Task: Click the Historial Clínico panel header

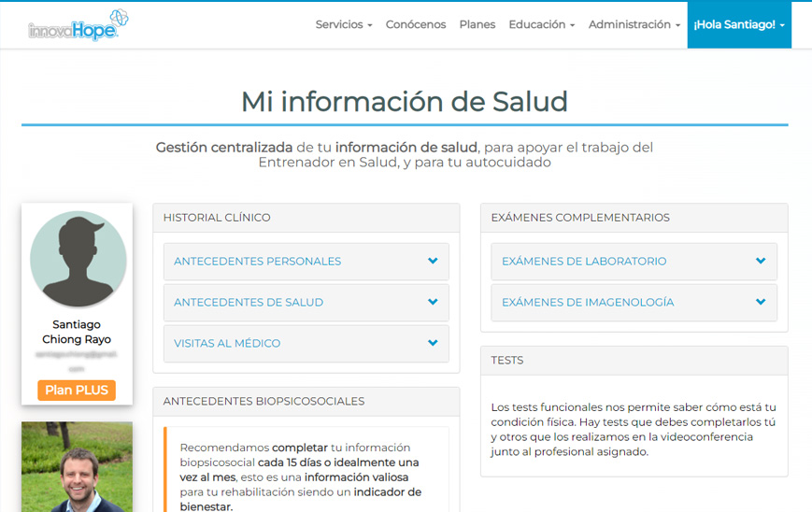Action: (x=217, y=218)
